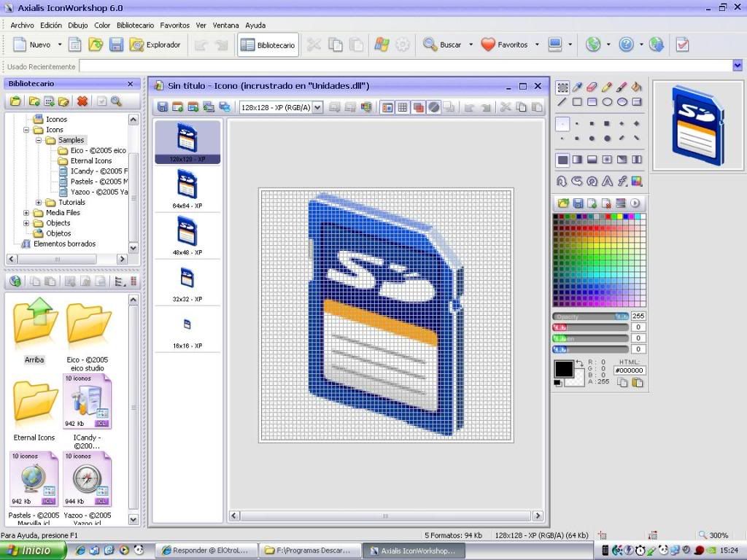The height and width of the screenshot is (560, 747).
Task: Select the color picker eyedropper tool
Action: (577, 87)
